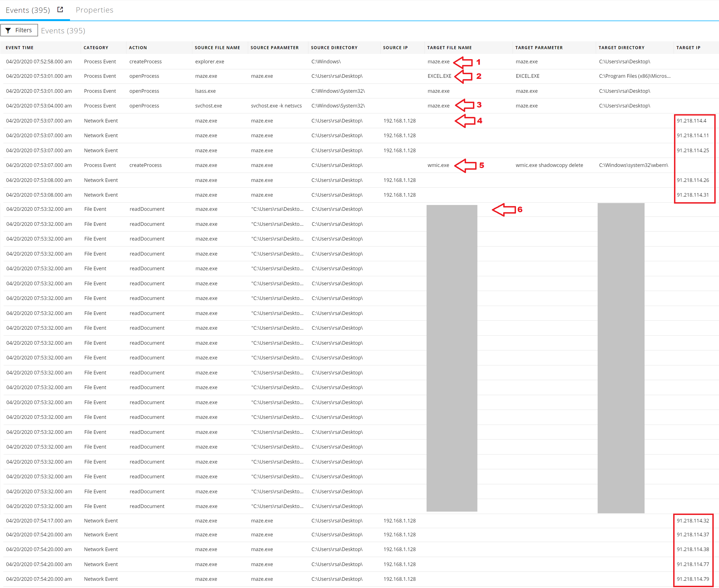The image size is (719, 588).
Task: Click red arrow annotation number 5
Action: (465, 166)
